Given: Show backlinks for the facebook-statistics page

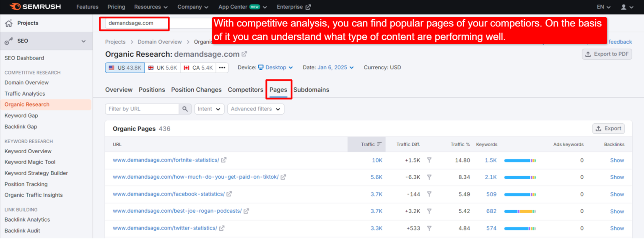Looking at the screenshot, I should (617, 194).
